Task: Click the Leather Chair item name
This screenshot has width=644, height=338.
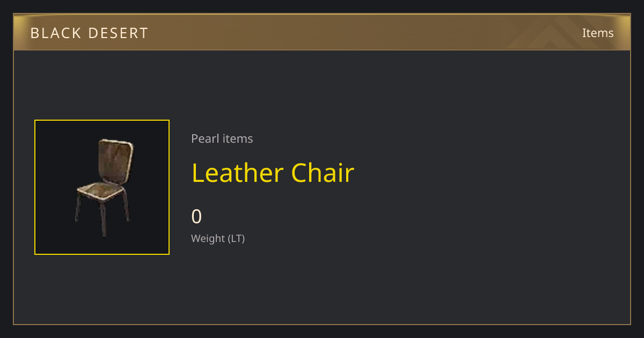Action: (x=273, y=173)
